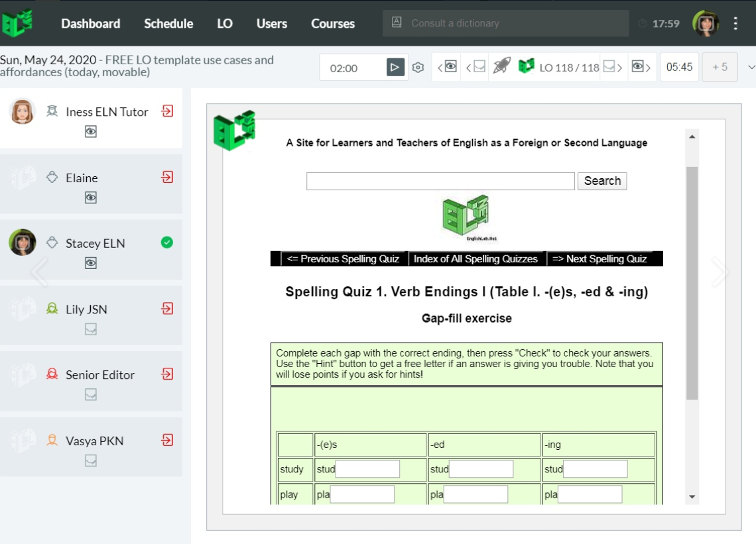The width and height of the screenshot is (756, 544).
Task: Click Iness ELN Tutor avatar
Action: (x=22, y=111)
